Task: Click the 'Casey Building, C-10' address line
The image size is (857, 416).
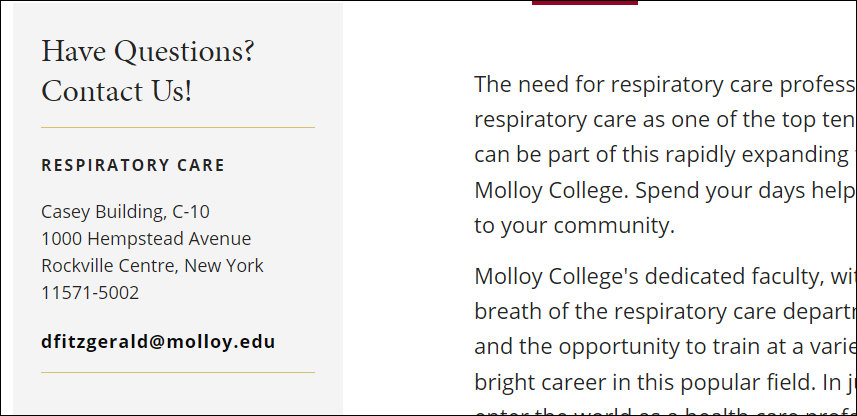Action: point(125,212)
